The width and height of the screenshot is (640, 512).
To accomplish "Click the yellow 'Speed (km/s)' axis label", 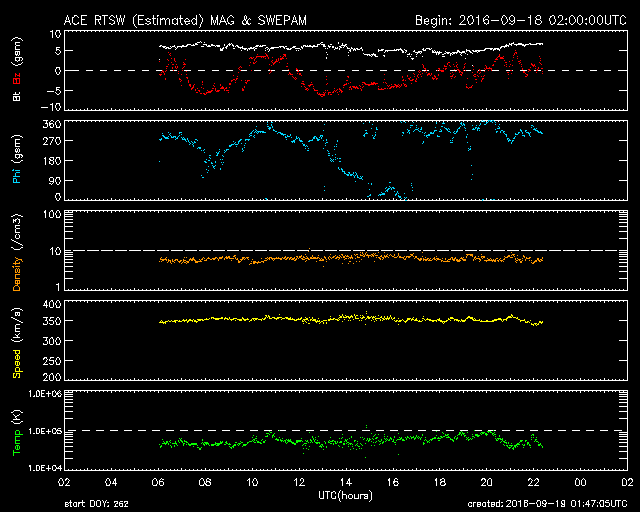I will click(17, 343).
